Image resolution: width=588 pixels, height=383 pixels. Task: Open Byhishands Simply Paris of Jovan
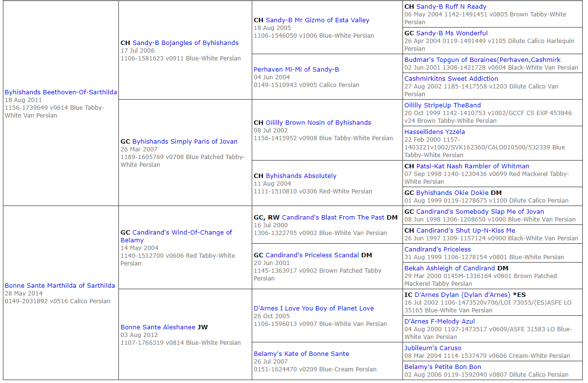coord(185,142)
